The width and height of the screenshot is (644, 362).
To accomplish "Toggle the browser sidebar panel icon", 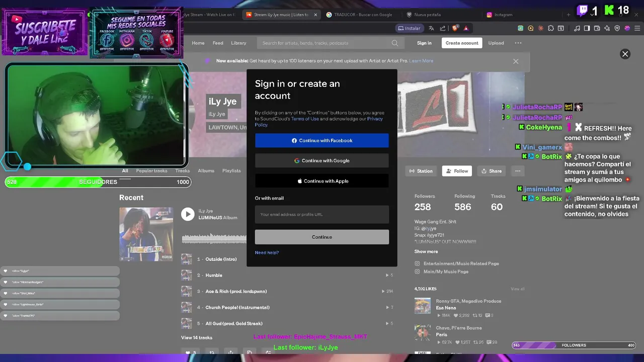I will [x=587, y=28].
